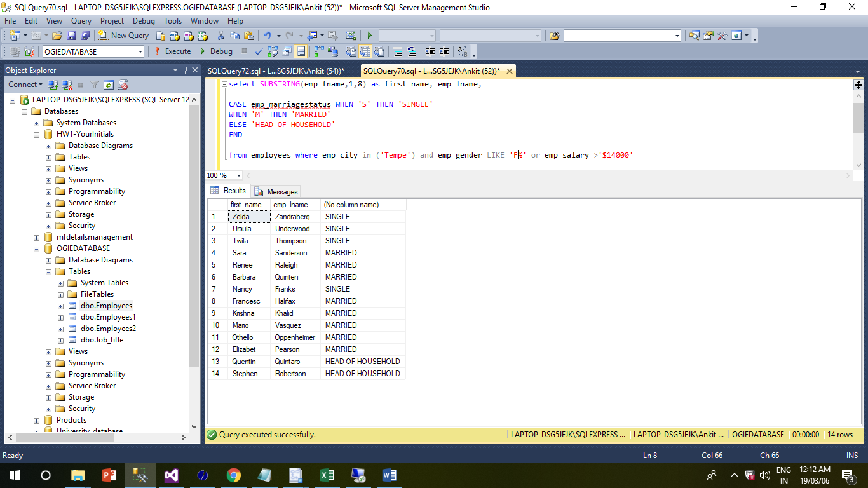The width and height of the screenshot is (868, 488).
Task: Collapse the OGIEDATABASE database node
Action: coord(37,248)
